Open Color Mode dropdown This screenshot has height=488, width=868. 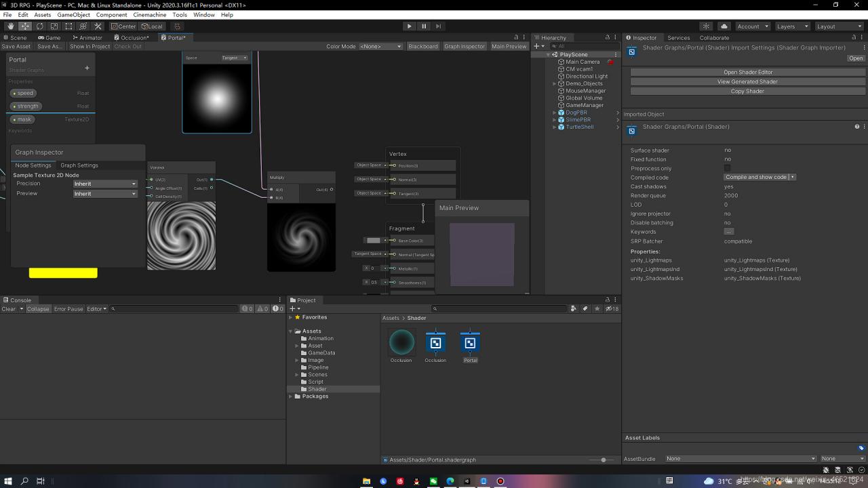(x=380, y=46)
